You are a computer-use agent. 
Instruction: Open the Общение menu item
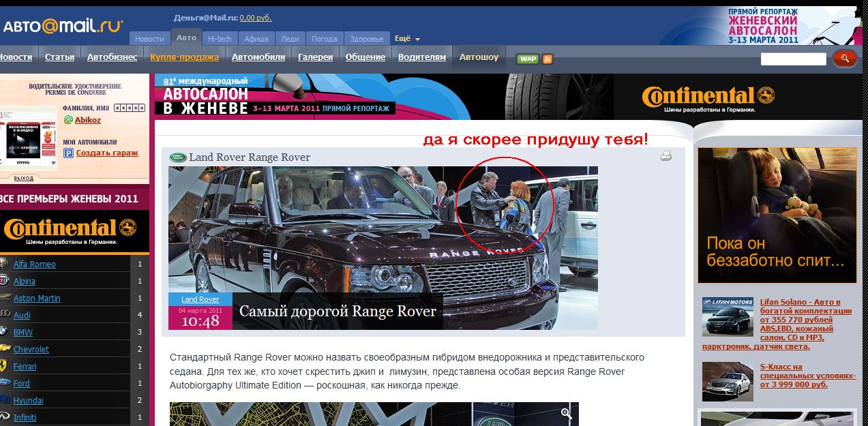365,57
